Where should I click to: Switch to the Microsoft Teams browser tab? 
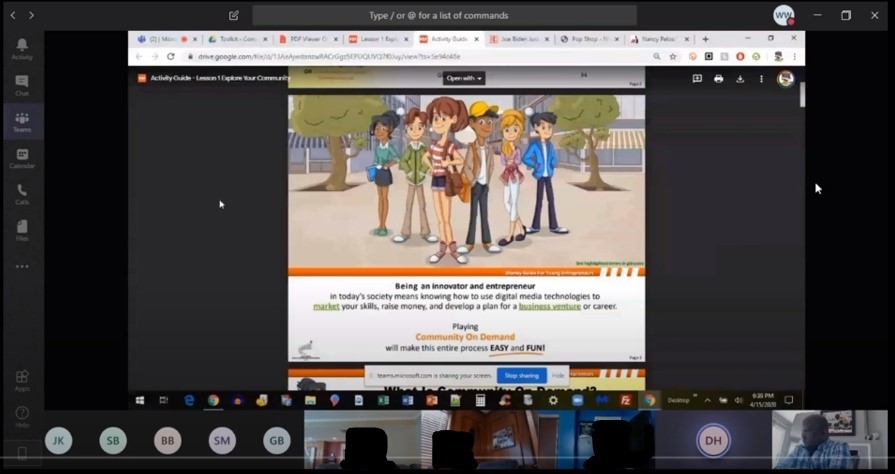tap(167, 39)
